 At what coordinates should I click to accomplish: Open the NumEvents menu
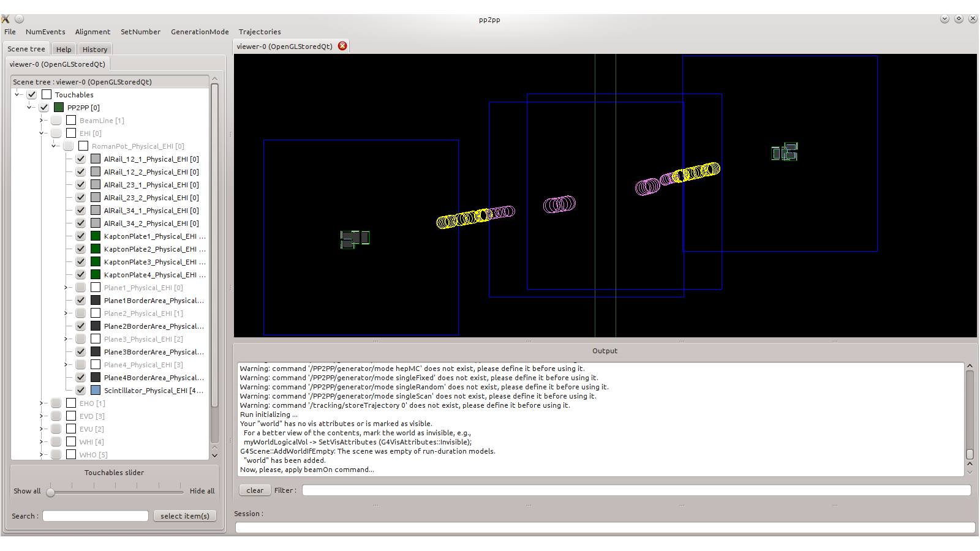click(x=45, y=32)
